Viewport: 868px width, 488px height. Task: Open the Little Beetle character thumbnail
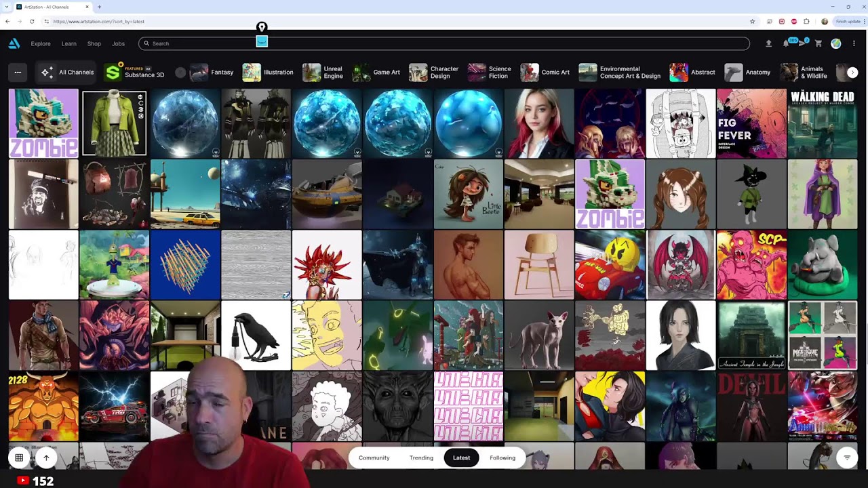(468, 194)
